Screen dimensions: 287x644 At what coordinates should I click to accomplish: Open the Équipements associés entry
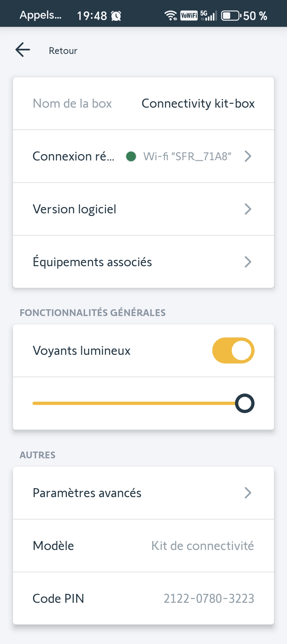tap(92, 262)
